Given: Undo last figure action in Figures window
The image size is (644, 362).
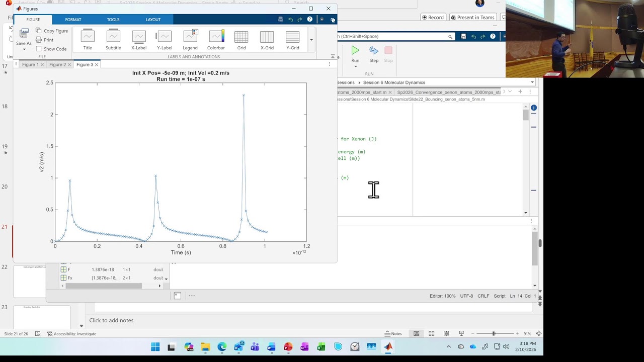Looking at the screenshot, I should 290,20.
